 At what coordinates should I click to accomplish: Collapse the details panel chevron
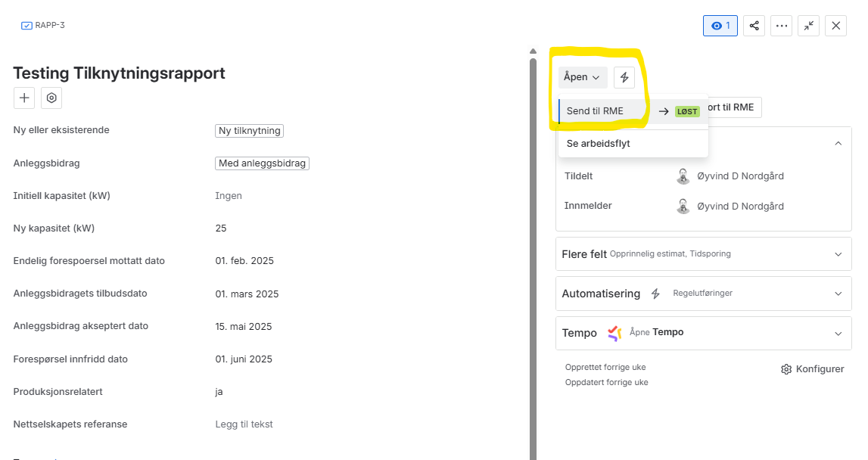click(x=838, y=143)
